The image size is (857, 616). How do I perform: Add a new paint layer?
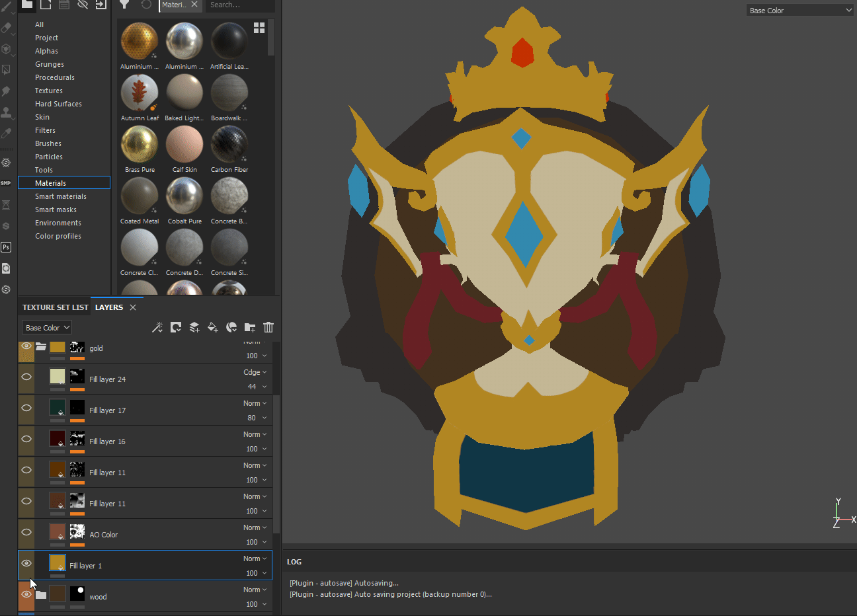pyautogui.click(x=194, y=327)
